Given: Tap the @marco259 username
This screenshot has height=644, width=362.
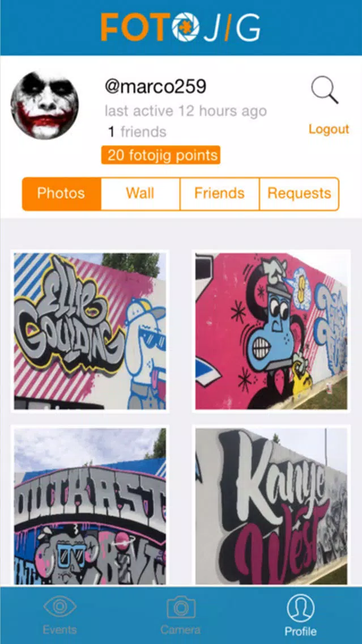Looking at the screenshot, I should coord(156,87).
